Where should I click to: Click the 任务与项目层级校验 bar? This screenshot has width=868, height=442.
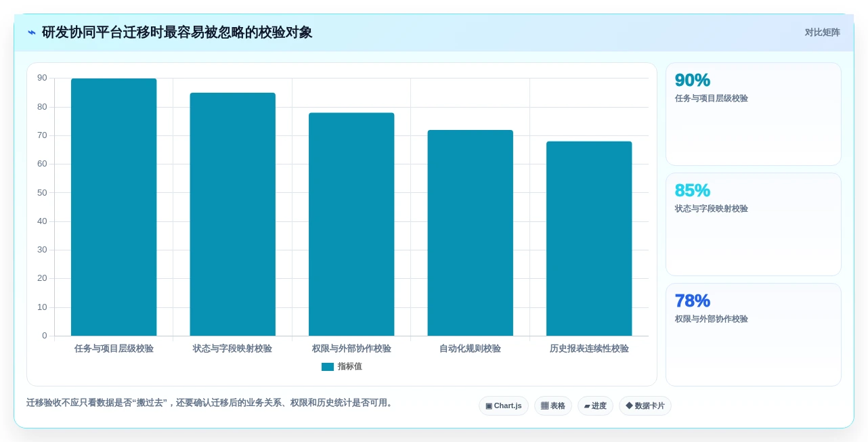[114, 207]
